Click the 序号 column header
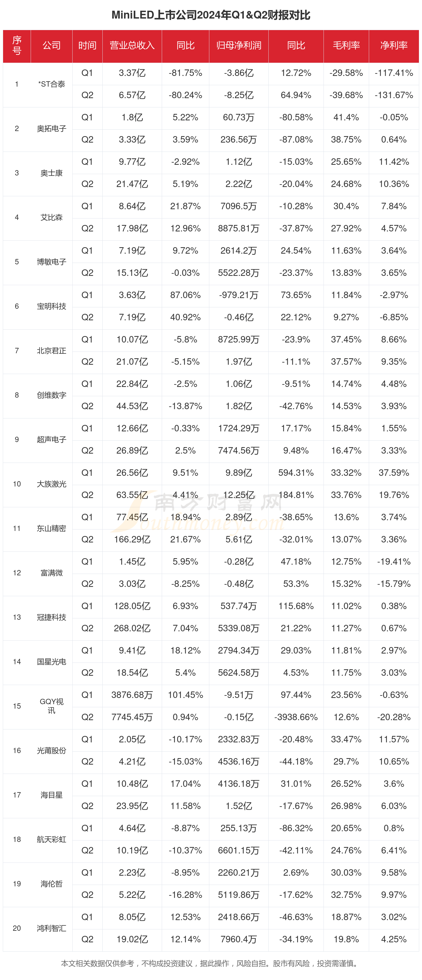Viewport: 422px width, 980px height. [17, 46]
